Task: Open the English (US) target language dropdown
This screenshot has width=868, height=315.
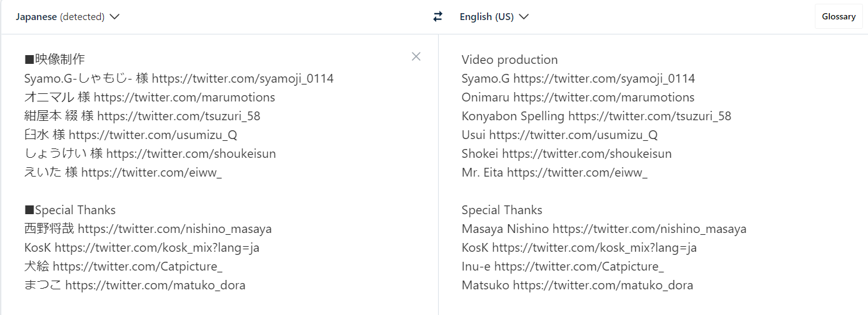Action: [x=494, y=17]
